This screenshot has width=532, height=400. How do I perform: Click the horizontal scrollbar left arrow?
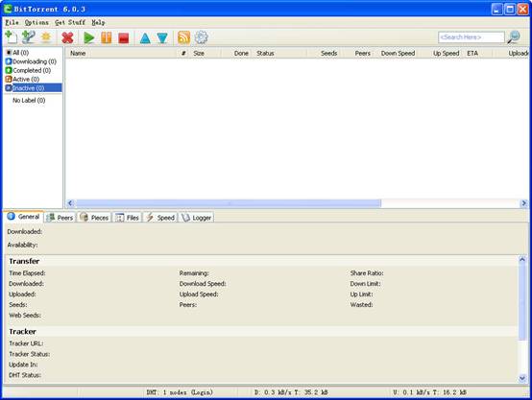point(70,203)
